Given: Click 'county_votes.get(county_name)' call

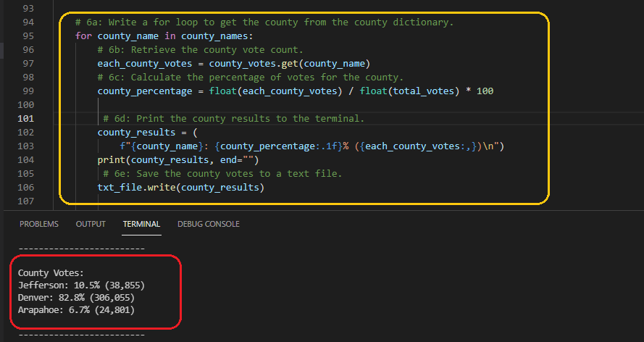Looking at the screenshot, I should coord(290,64).
